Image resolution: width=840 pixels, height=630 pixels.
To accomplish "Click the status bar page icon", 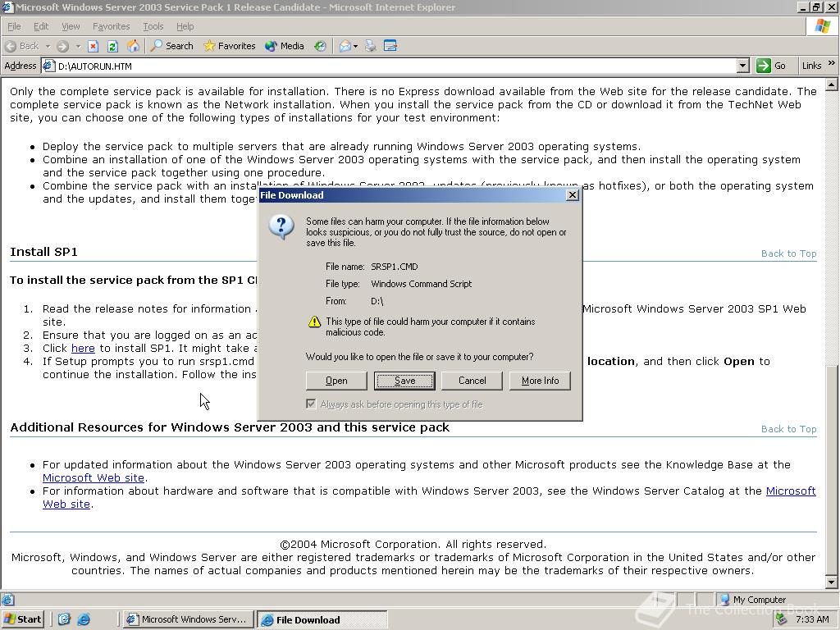I will tap(7, 600).
